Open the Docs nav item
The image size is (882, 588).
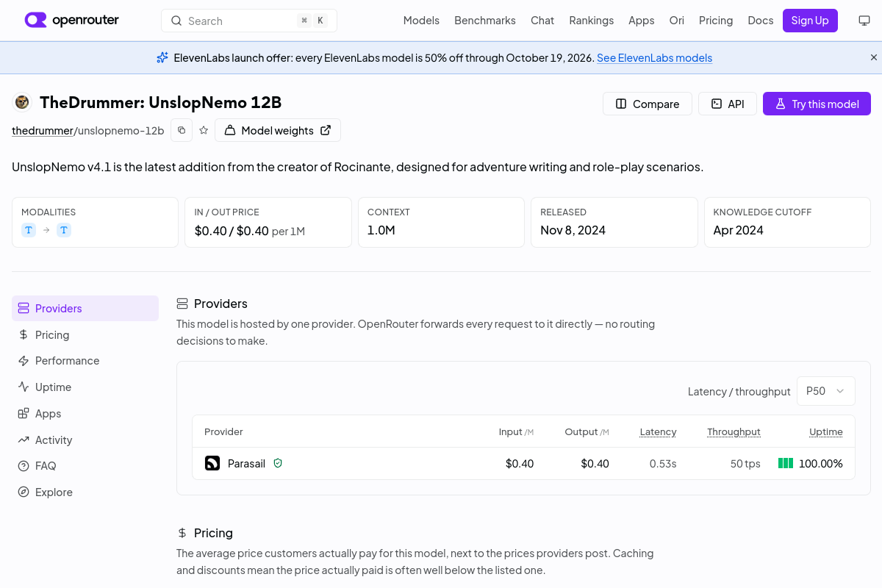tap(761, 21)
